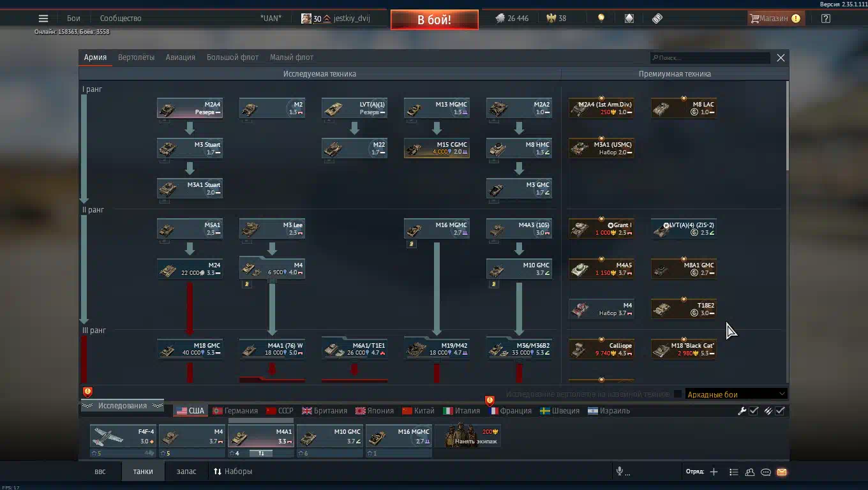868x490 pixels.
Task: Select the premium Calliope tank card
Action: 601,350
